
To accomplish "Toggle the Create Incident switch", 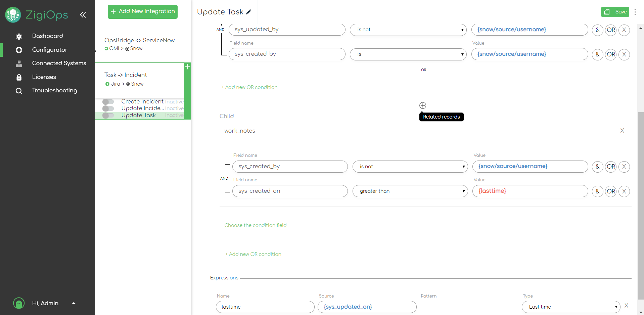I will click(x=108, y=101).
